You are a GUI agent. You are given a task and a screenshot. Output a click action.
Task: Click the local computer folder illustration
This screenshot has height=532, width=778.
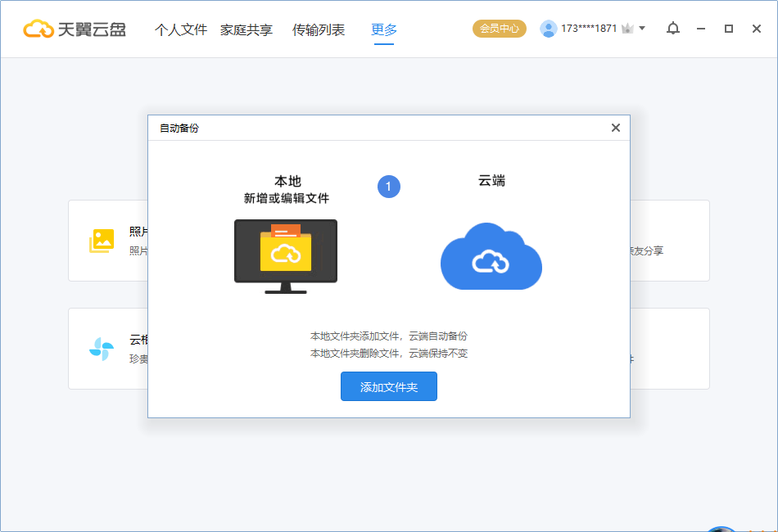(x=286, y=256)
